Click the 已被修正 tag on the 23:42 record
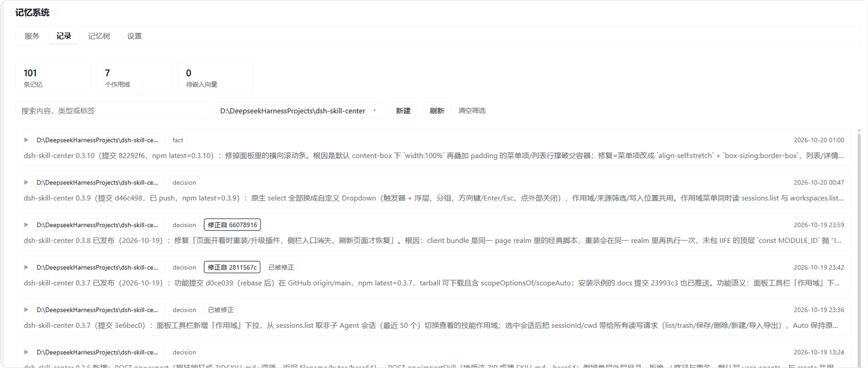Screen dimensions: 868x368 click(281, 267)
